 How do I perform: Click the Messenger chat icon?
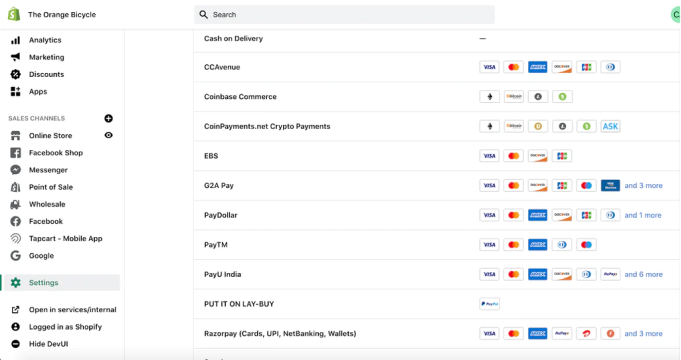click(x=16, y=170)
